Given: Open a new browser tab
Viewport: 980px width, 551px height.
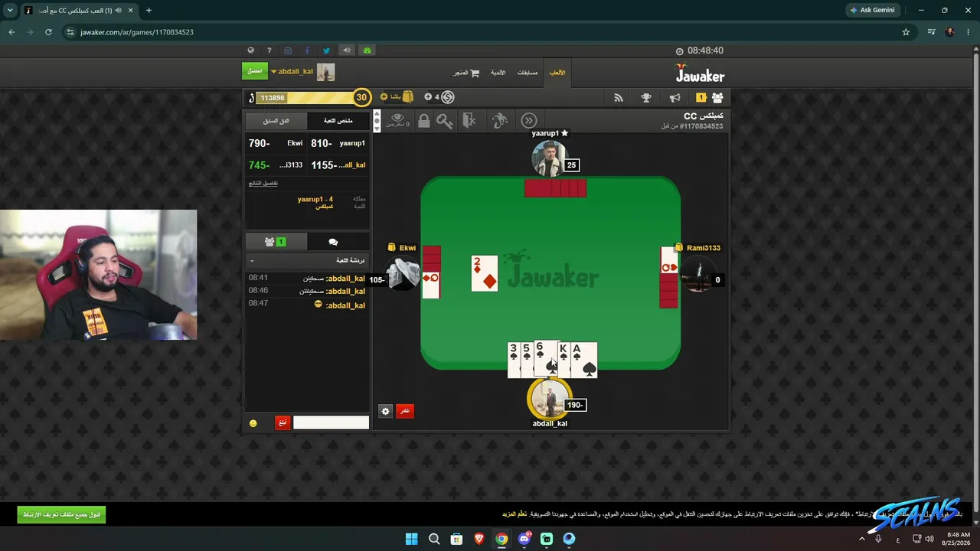Looking at the screenshot, I should tap(149, 10).
